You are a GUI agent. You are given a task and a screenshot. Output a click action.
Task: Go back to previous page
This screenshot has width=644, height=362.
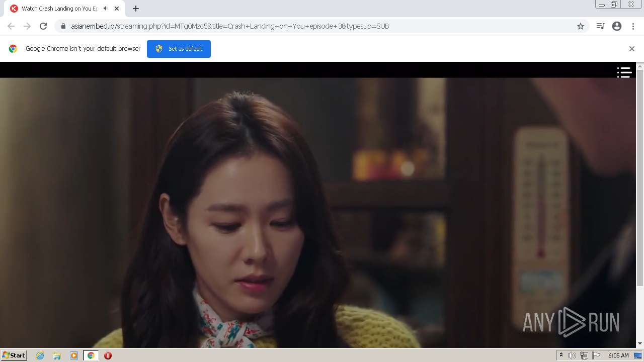(11, 26)
